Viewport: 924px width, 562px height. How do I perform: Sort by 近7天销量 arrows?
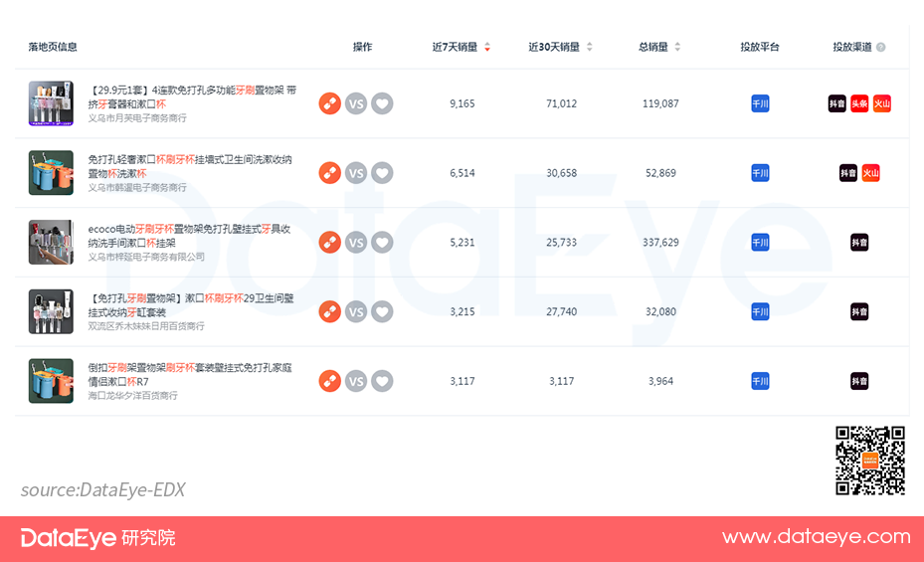click(x=487, y=47)
